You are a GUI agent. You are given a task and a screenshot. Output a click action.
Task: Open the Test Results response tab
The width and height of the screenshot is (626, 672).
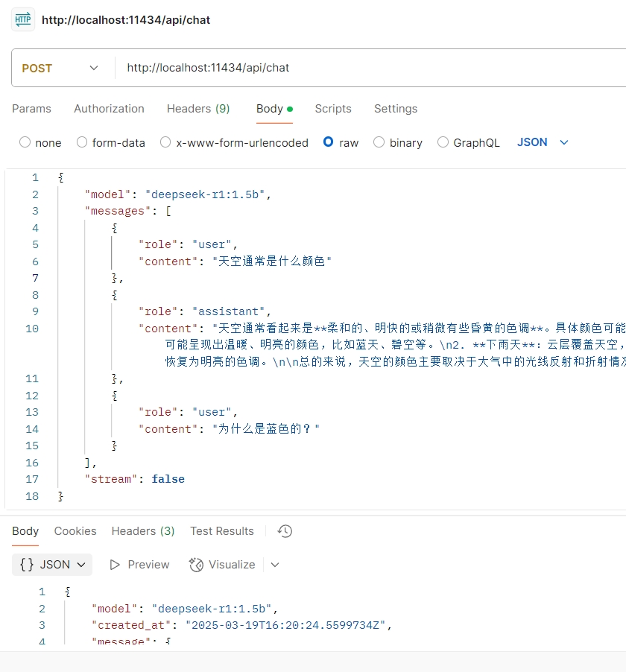pos(222,531)
